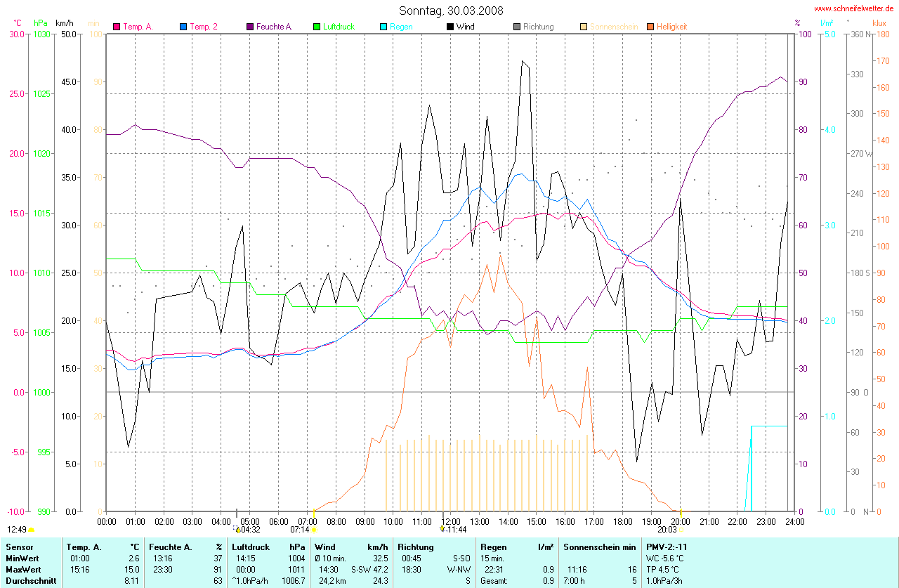Click the °C axis unit label
Viewport: 899px width, 588px height.
click(x=18, y=23)
